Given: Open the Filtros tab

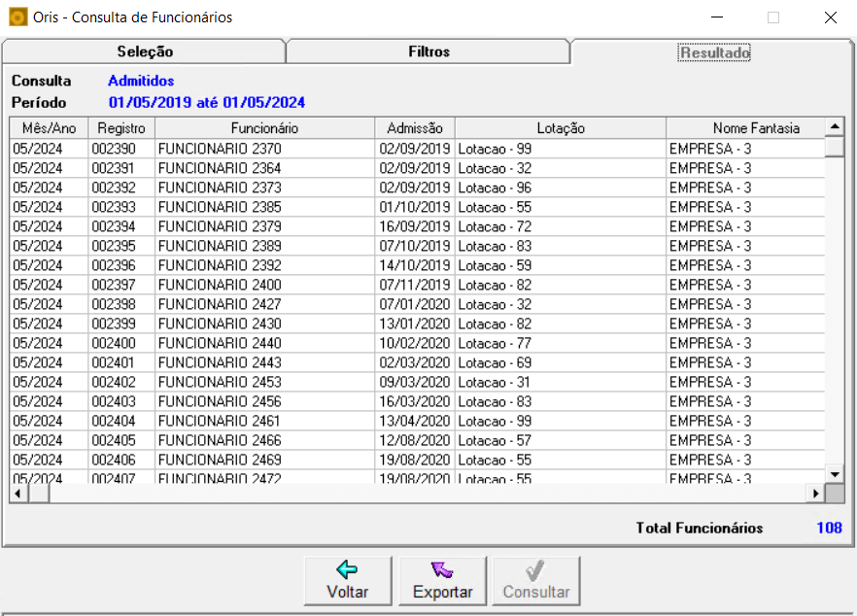Looking at the screenshot, I should [428, 51].
